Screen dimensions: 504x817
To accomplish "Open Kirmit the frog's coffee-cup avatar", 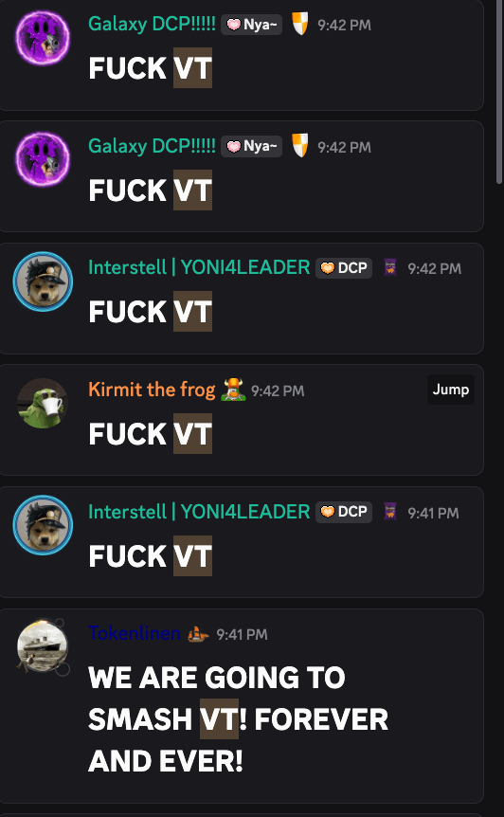I will [43, 404].
